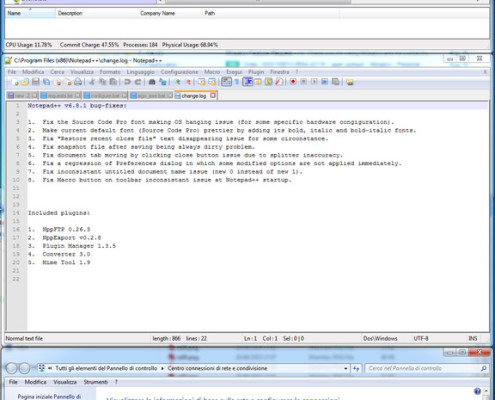Click the Back button in Control Panel window
Screen dimensions: 495x400
pos(12,368)
